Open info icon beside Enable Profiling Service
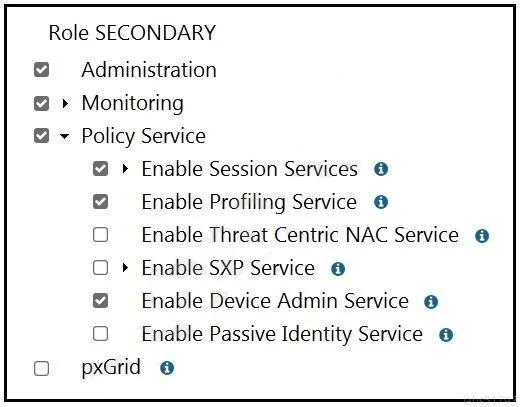This screenshot has width=520, height=407. tap(381, 202)
